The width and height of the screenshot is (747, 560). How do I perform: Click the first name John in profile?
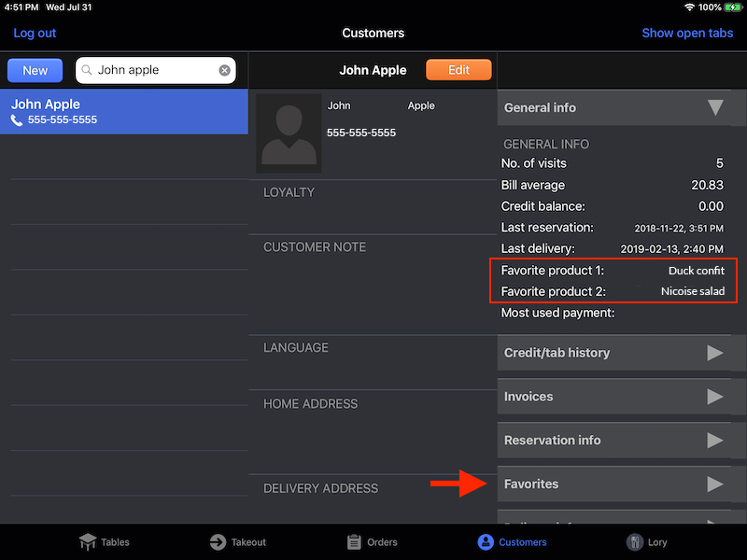tap(339, 105)
